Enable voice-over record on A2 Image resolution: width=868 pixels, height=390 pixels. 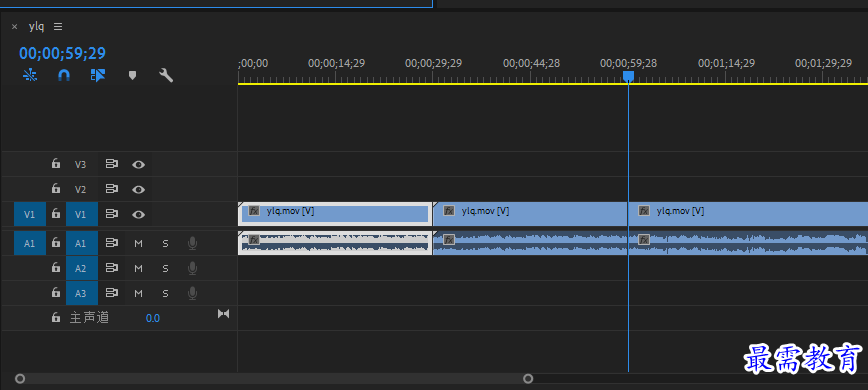[x=192, y=268]
